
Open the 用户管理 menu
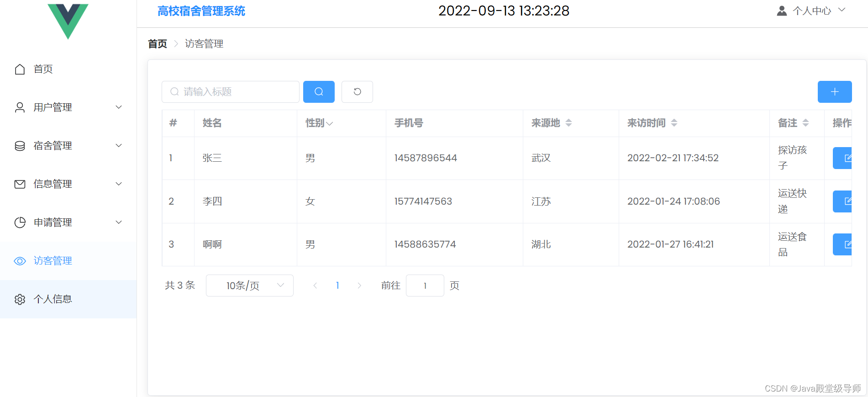[x=68, y=107]
